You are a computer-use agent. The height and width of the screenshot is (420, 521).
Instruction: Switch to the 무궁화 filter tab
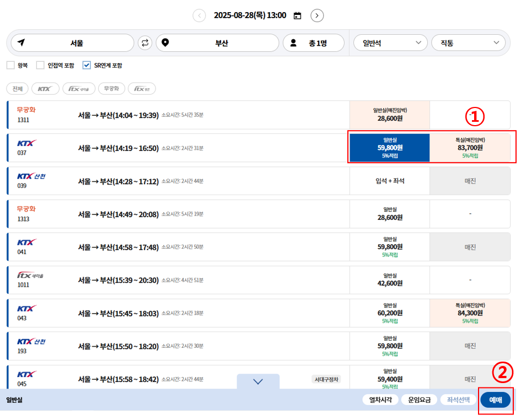112,88
